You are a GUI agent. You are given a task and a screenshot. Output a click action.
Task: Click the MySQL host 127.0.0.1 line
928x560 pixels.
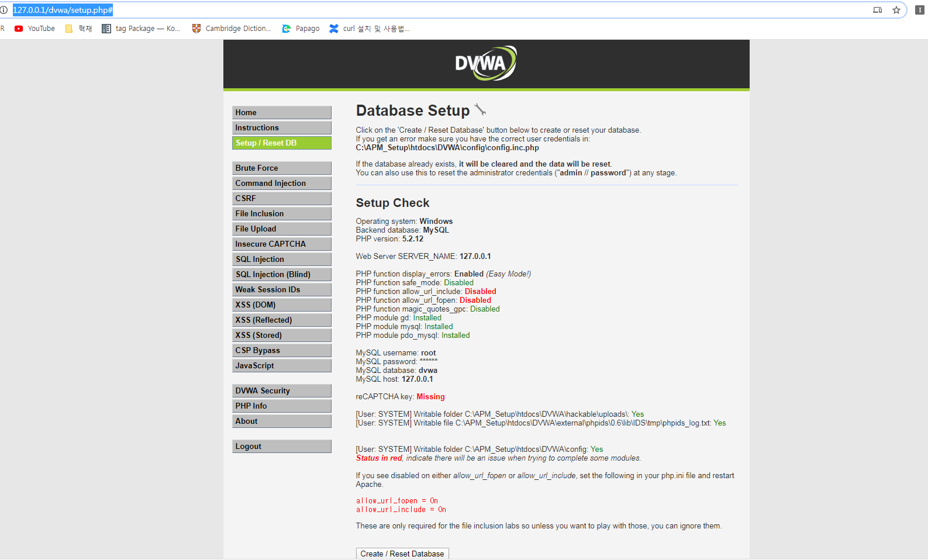(x=395, y=379)
